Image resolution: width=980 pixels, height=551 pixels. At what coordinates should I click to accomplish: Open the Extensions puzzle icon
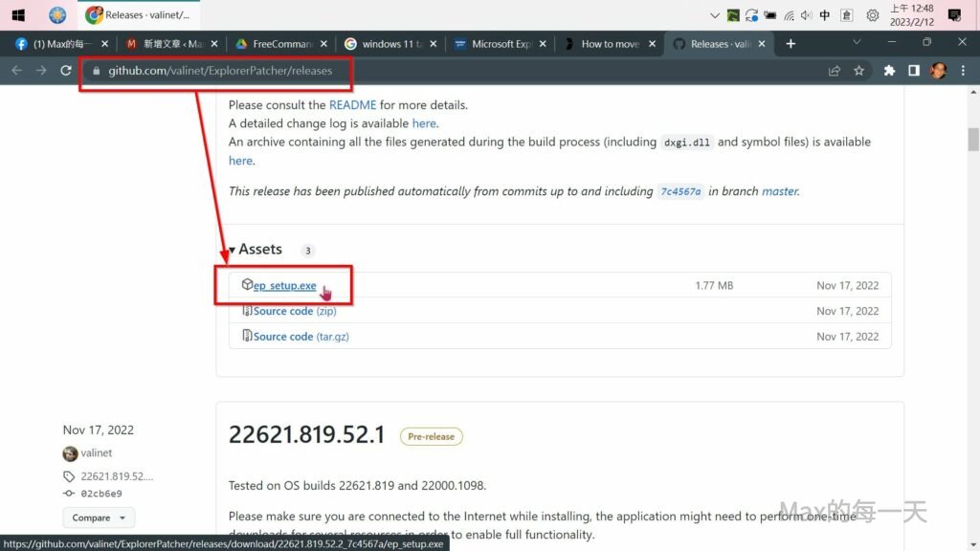(889, 71)
